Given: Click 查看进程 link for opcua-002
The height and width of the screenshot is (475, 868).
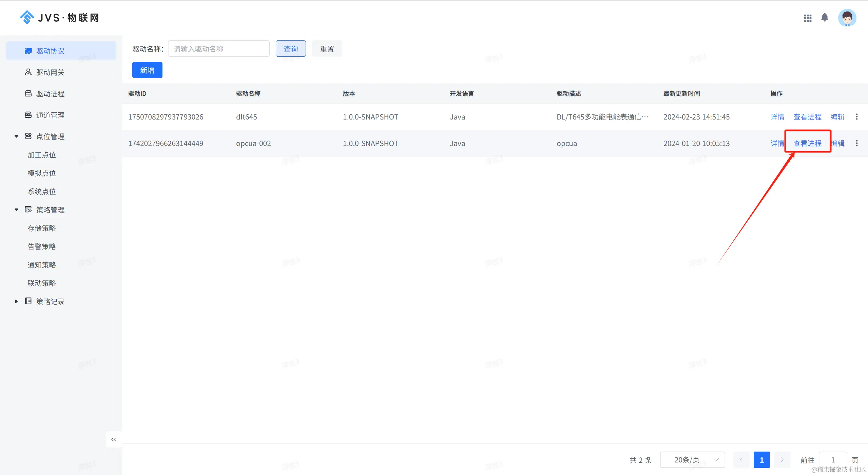Looking at the screenshot, I should (807, 143).
